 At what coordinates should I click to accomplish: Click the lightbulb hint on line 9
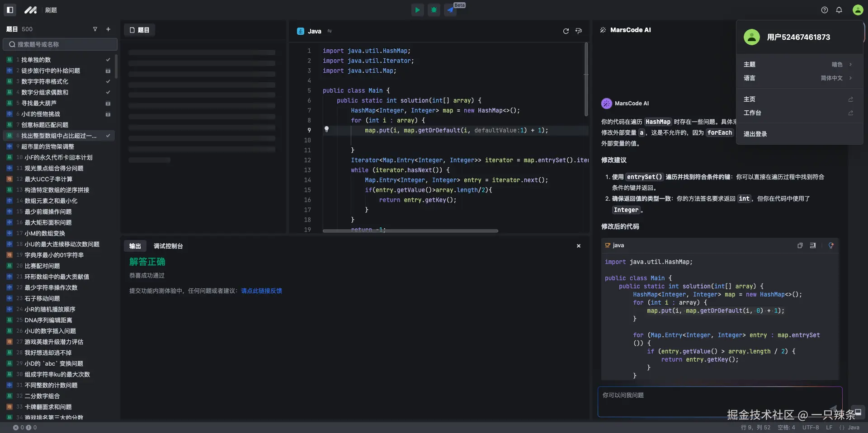coord(326,129)
